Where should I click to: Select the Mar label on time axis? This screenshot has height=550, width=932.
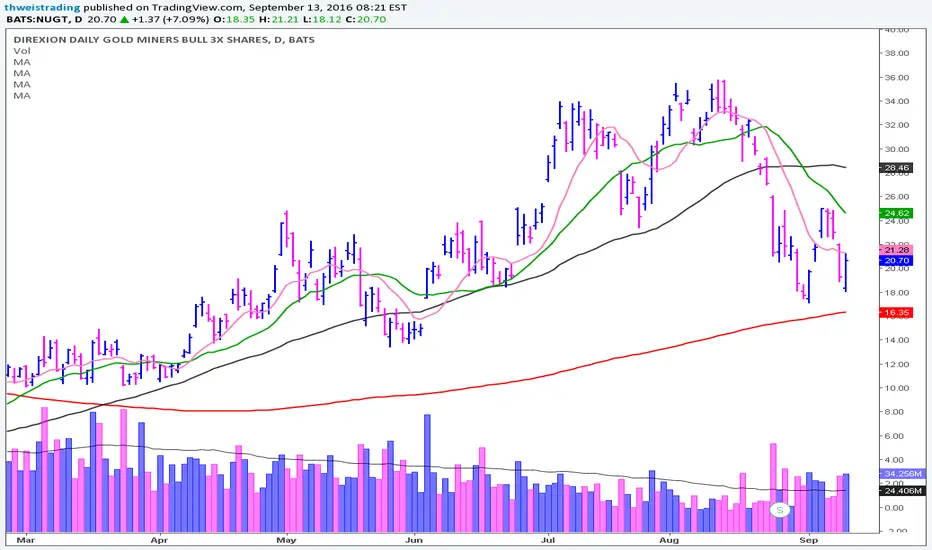point(26,540)
